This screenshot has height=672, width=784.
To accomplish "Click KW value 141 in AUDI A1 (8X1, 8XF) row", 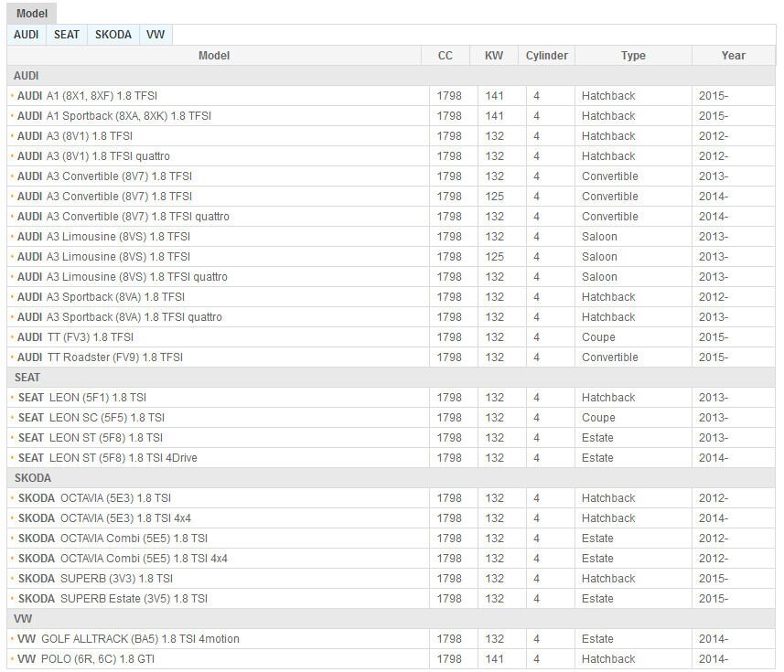I will point(494,96).
